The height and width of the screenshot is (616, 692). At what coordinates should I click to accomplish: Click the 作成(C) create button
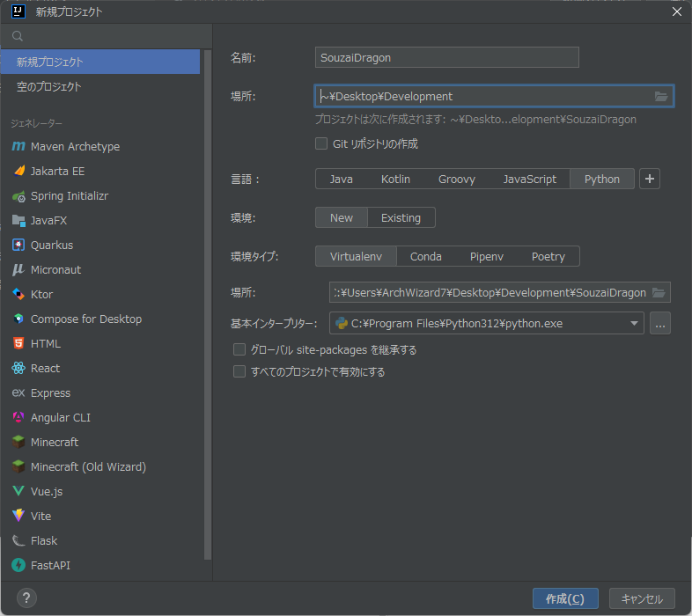(565, 598)
